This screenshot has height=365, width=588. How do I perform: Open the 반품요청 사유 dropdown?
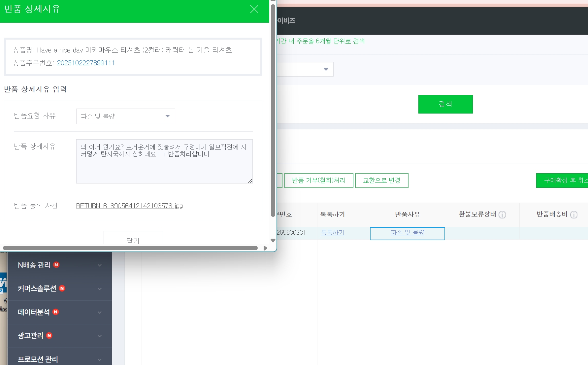[x=125, y=116]
